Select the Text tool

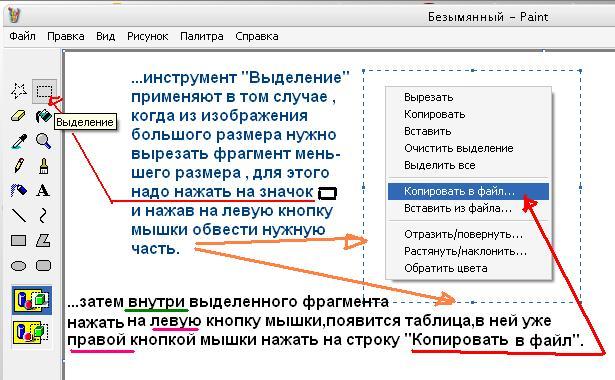pyautogui.click(x=43, y=191)
